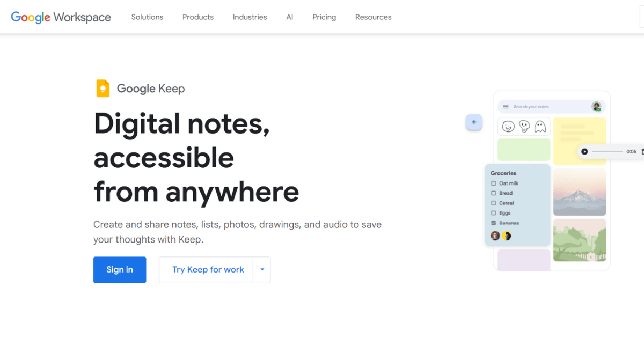
Task: Open the hamburger menu in the Keep mockup
Action: [x=505, y=106]
